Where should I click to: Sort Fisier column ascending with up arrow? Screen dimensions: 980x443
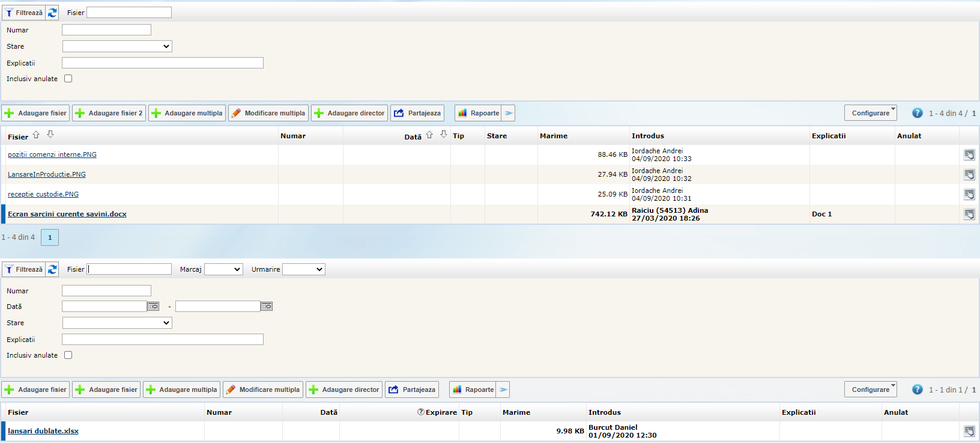pos(36,135)
